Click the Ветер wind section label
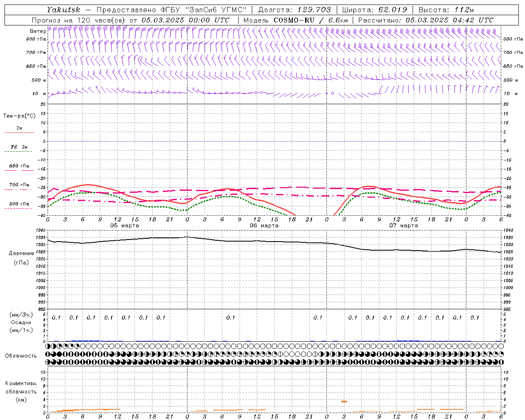 click(x=38, y=31)
